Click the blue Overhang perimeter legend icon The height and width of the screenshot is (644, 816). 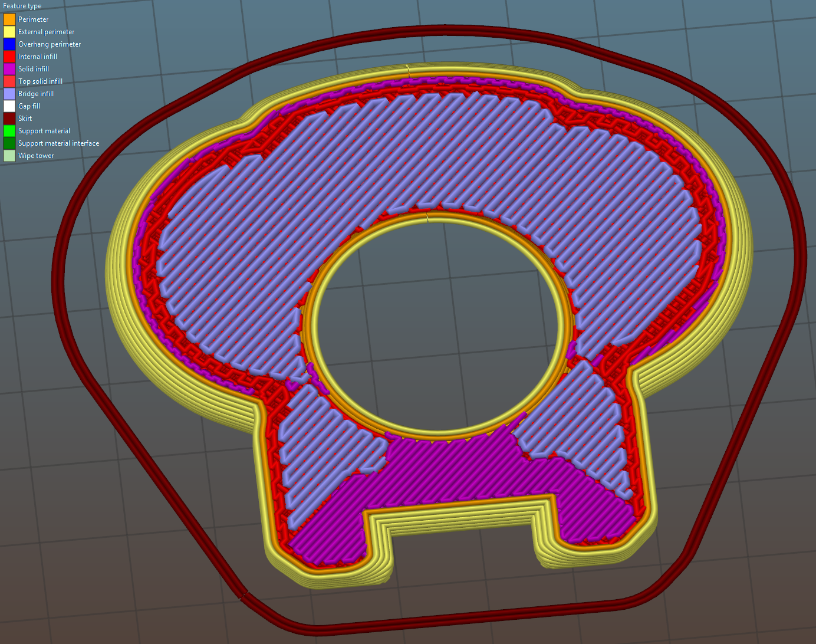[x=9, y=44]
